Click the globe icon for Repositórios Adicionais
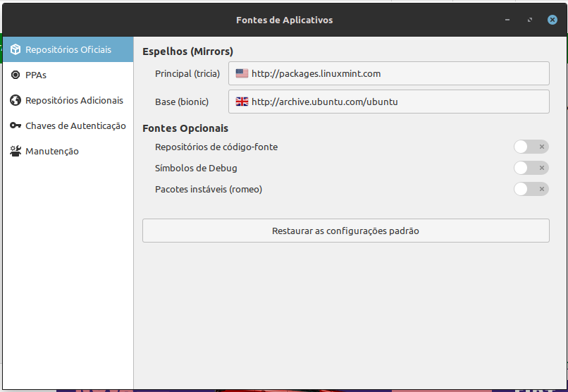 coord(16,100)
